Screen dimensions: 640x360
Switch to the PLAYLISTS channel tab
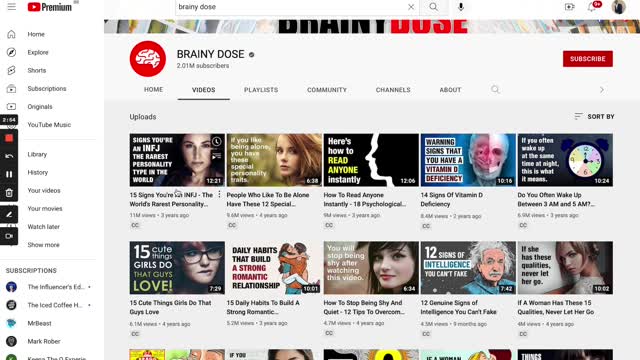pos(261,90)
